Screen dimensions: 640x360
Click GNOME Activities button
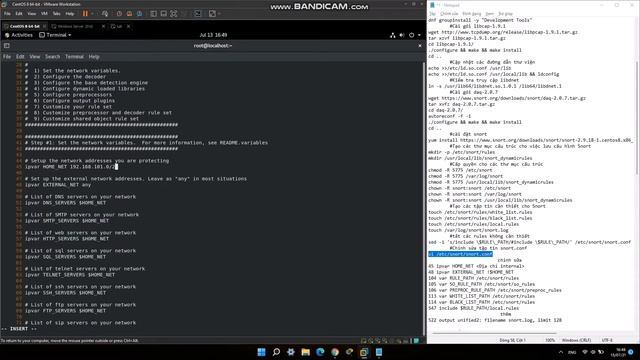(x=19, y=35)
